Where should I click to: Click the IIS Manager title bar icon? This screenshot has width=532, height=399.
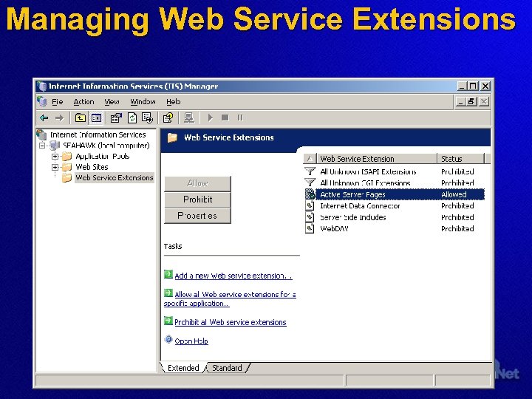point(41,86)
